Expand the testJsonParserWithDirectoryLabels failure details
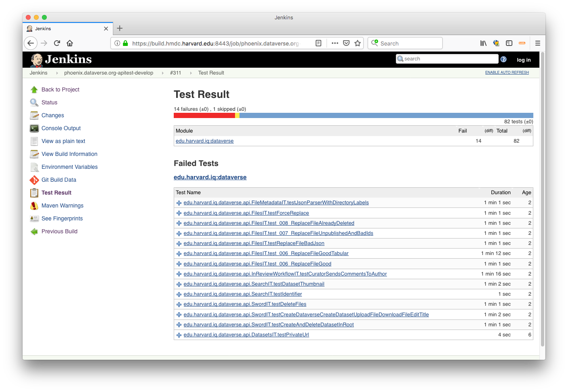This screenshot has height=392, width=568. [179, 203]
